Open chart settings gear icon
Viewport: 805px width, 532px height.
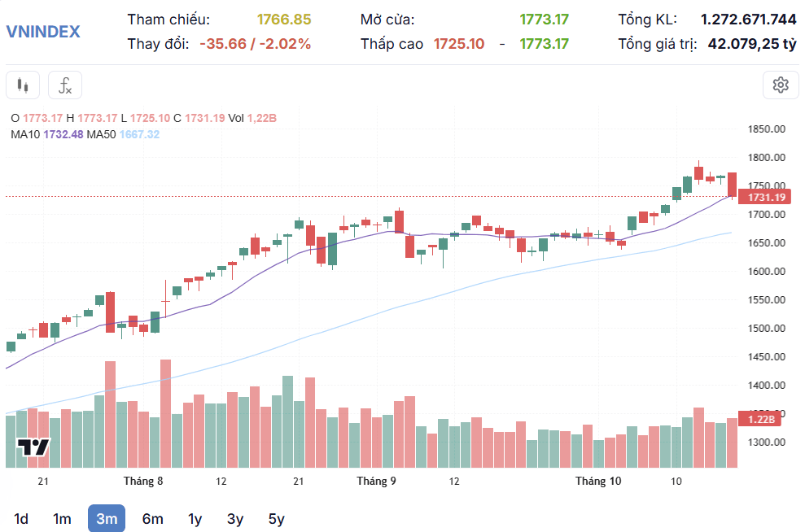[x=781, y=85]
